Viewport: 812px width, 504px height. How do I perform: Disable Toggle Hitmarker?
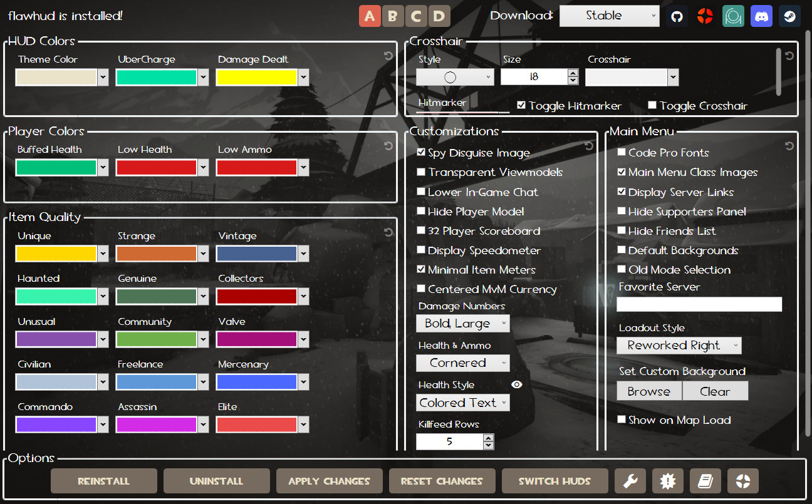(x=521, y=105)
